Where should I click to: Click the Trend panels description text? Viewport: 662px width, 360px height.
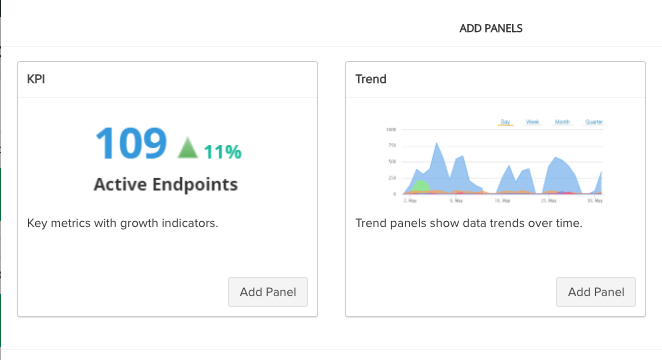tap(469, 223)
